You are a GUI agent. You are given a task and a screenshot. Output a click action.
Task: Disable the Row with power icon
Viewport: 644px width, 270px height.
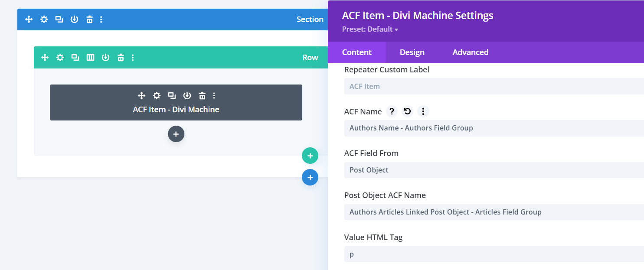point(105,57)
